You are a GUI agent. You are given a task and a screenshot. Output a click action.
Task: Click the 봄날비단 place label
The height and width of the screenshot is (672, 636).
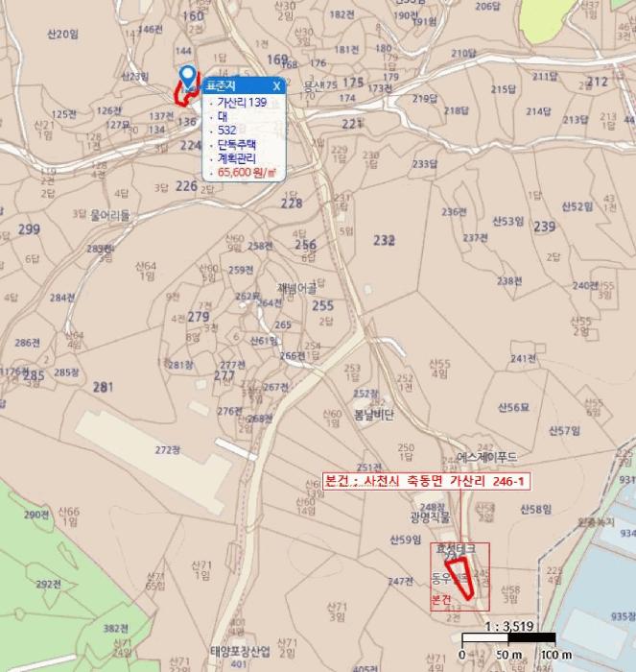tap(374, 415)
